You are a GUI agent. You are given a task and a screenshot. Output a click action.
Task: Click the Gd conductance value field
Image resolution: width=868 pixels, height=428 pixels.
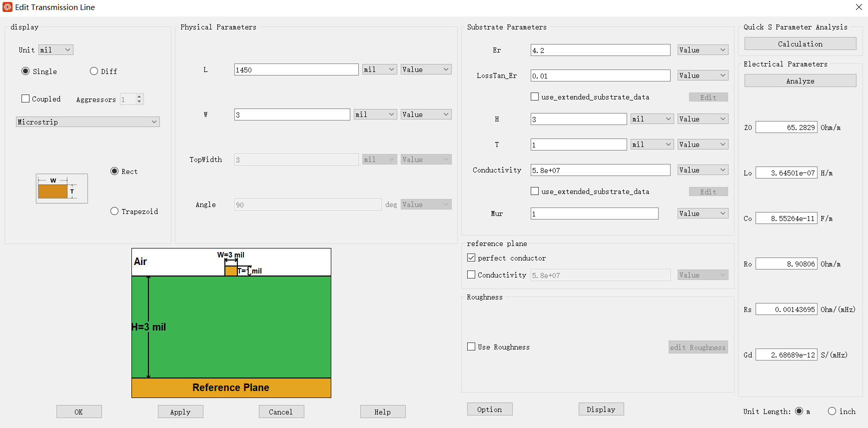click(787, 354)
